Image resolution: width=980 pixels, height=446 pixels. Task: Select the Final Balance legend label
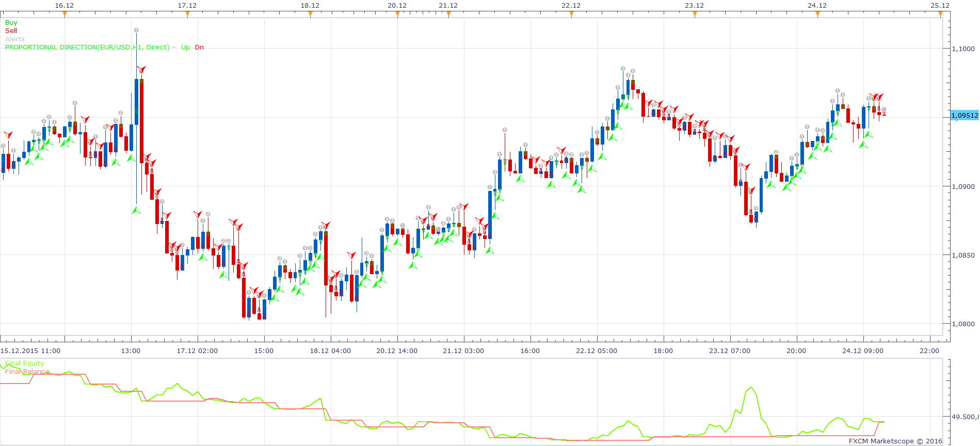pos(27,372)
